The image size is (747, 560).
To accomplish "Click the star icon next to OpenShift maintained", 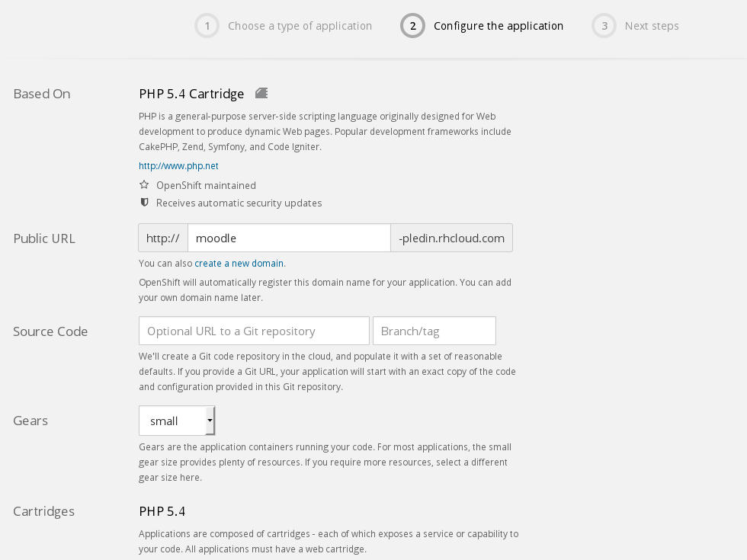I will [x=144, y=185].
